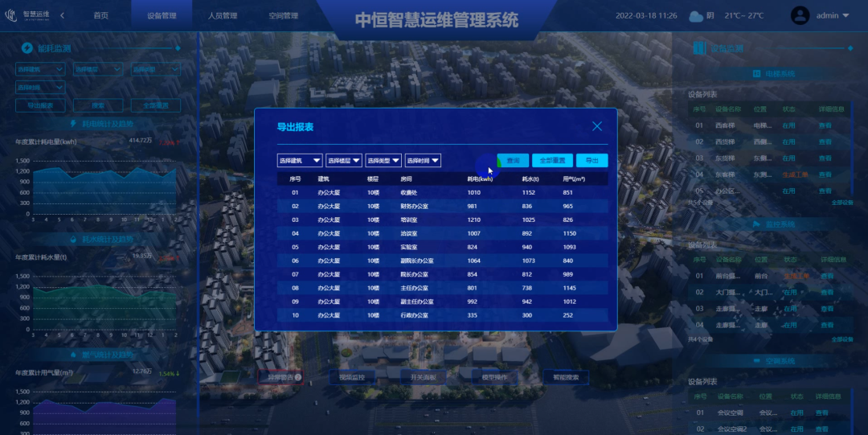Click the 全部重置 button in the export dialog
Viewport: 868px width, 435px height.
point(552,161)
